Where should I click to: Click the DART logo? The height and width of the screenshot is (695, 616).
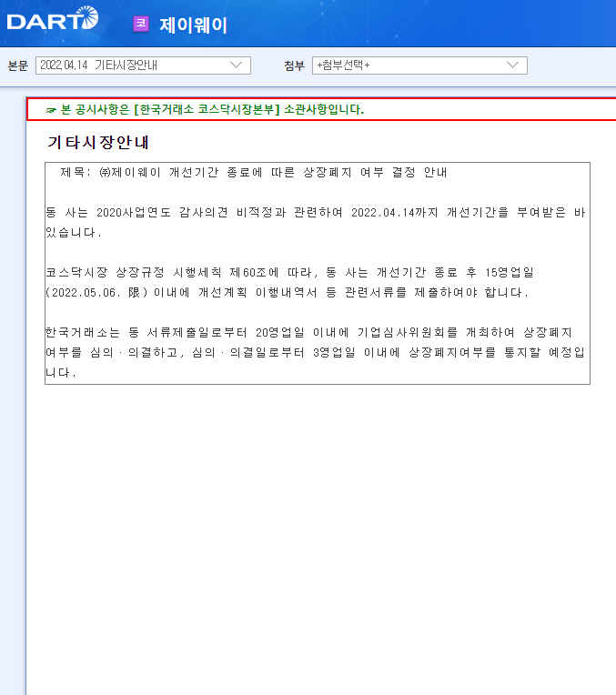[x=53, y=18]
